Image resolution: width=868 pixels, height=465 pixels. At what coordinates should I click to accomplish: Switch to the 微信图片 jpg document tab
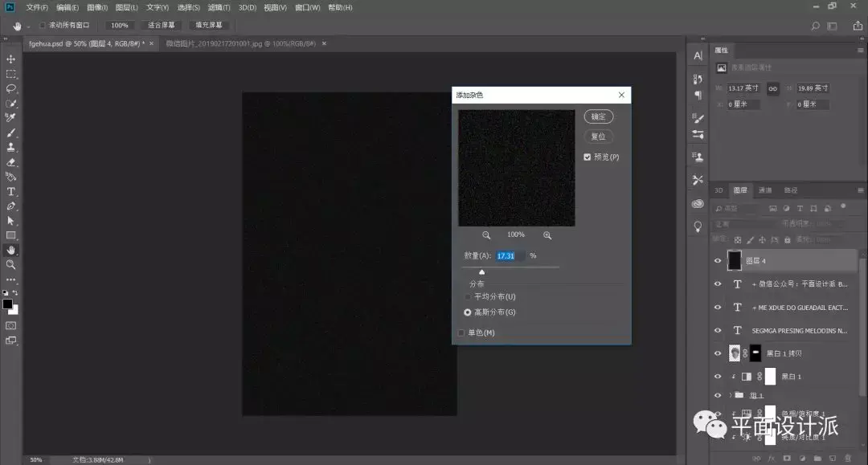(241, 43)
